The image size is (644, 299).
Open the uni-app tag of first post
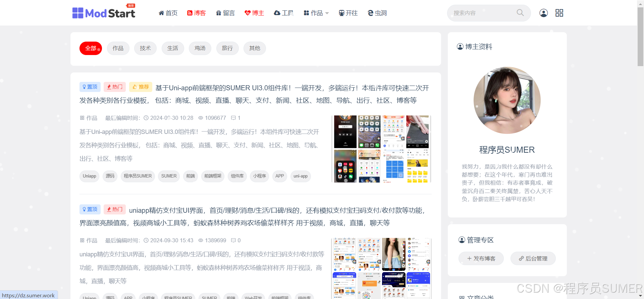tap(301, 176)
